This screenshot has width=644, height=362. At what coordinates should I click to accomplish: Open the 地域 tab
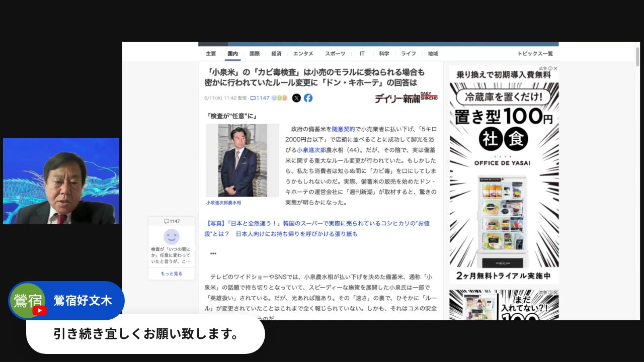click(x=433, y=54)
